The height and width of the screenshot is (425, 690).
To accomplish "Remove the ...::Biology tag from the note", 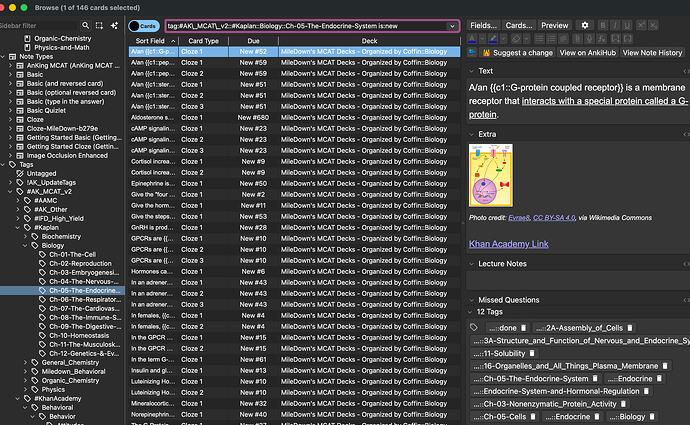I will click(652, 417).
